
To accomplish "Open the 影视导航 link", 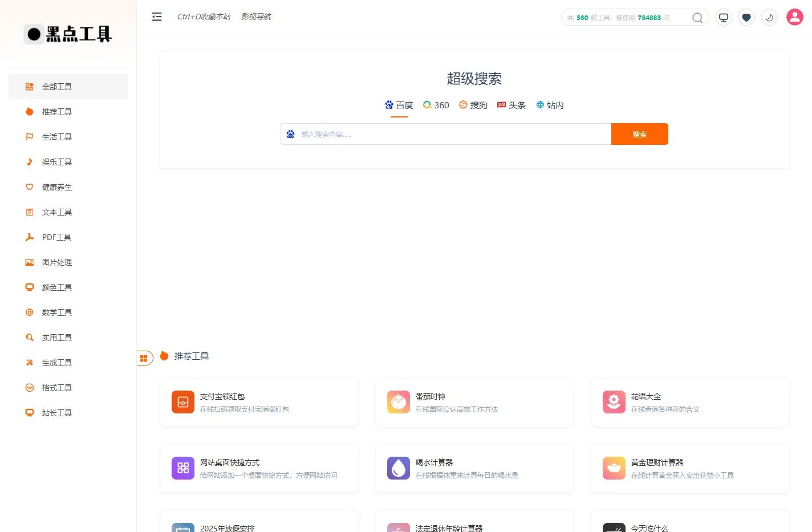I will click(x=256, y=17).
